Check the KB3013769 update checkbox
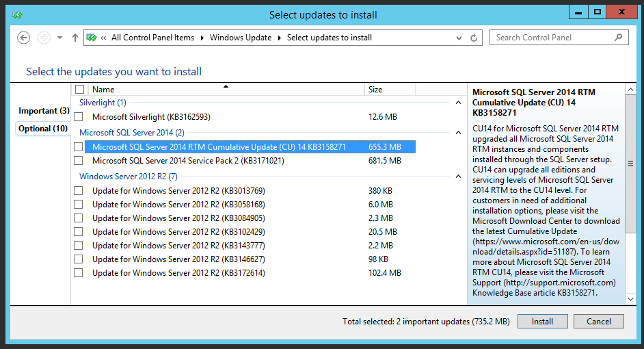The width and height of the screenshot is (644, 349). click(78, 191)
